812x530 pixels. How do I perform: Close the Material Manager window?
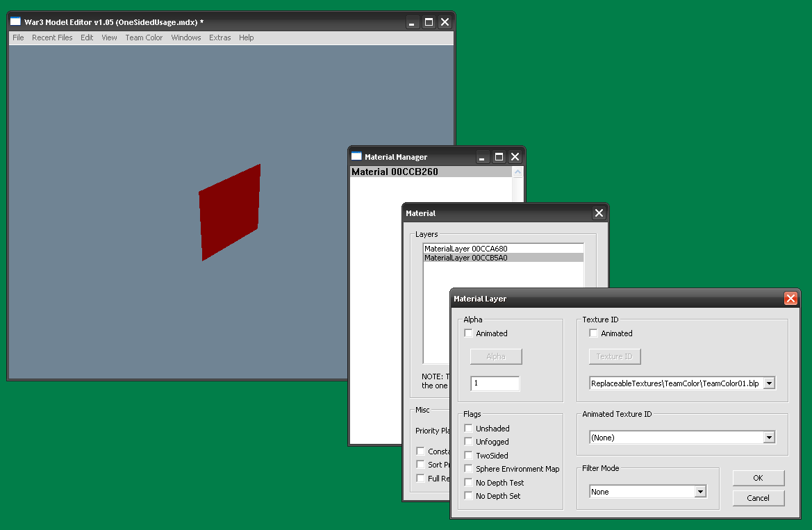tap(515, 156)
